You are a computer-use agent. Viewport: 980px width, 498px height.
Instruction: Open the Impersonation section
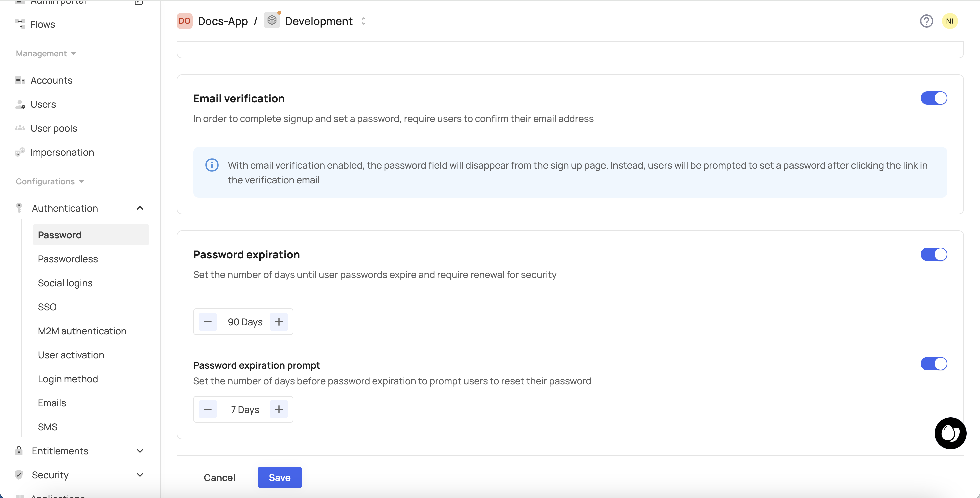pyautogui.click(x=62, y=152)
